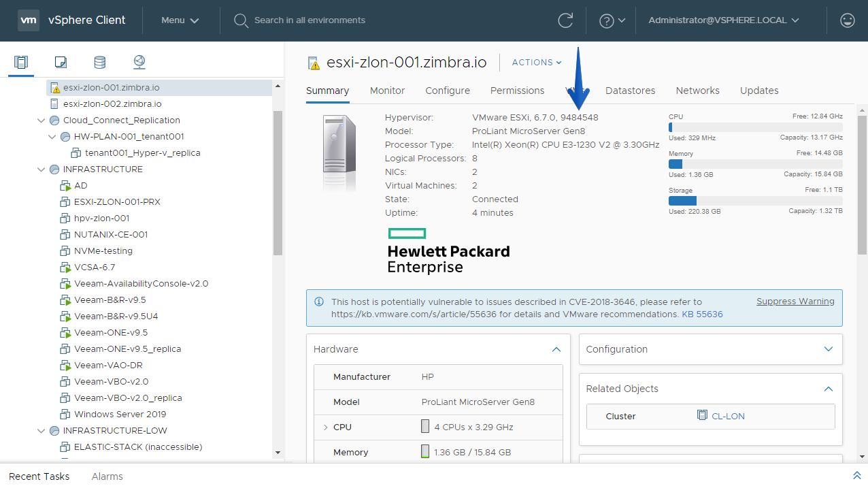Click the host warning icon beside the title
Screen dimensions: 868x486
(314, 63)
